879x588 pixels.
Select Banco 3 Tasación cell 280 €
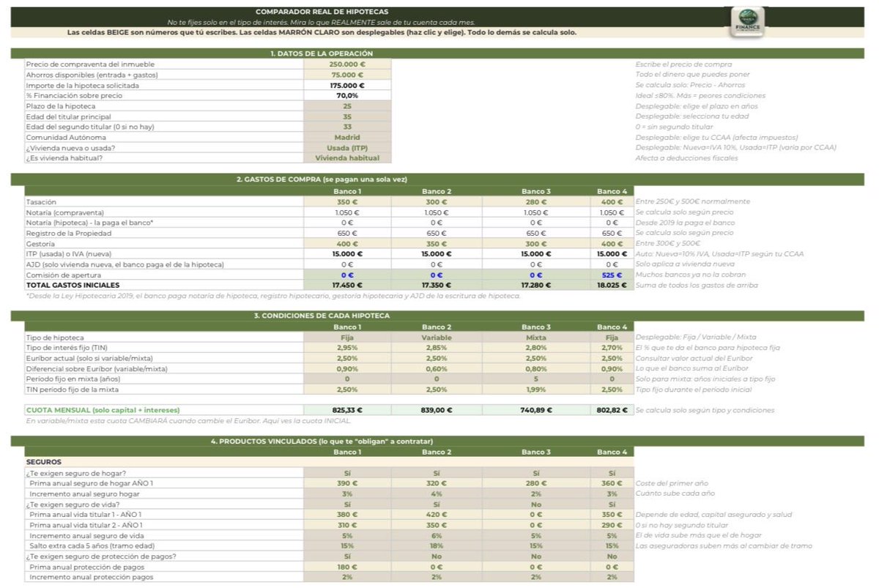point(536,201)
